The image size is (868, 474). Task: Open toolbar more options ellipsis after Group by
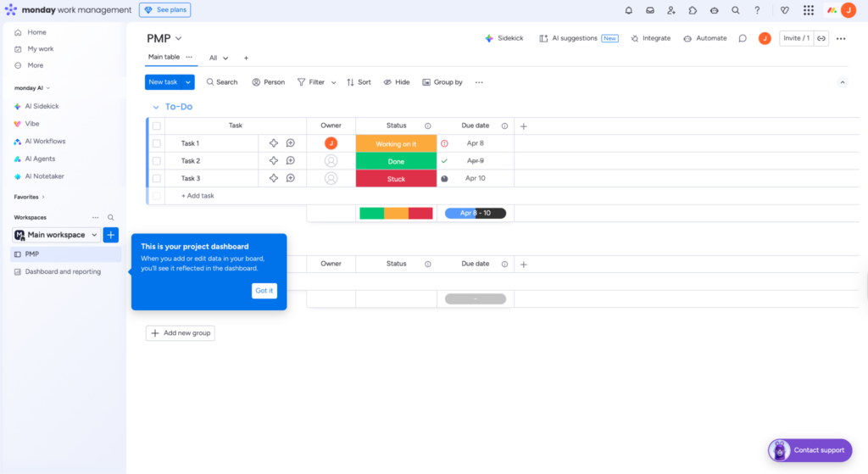click(479, 82)
